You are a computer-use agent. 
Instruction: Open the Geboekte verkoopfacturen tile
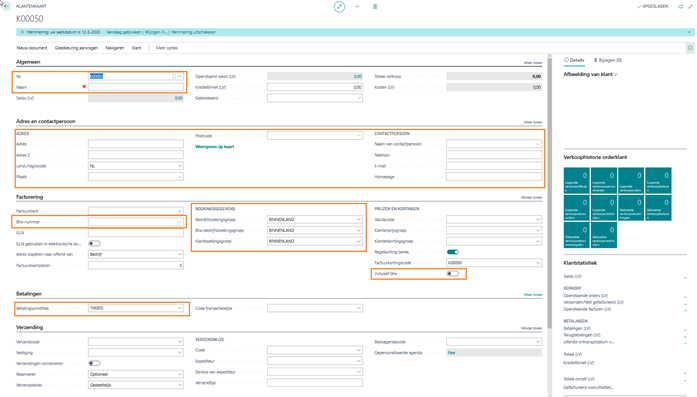(658, 208)
